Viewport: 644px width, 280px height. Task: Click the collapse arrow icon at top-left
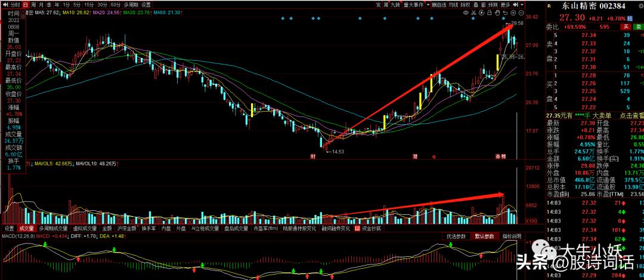[x=5, y=5]
